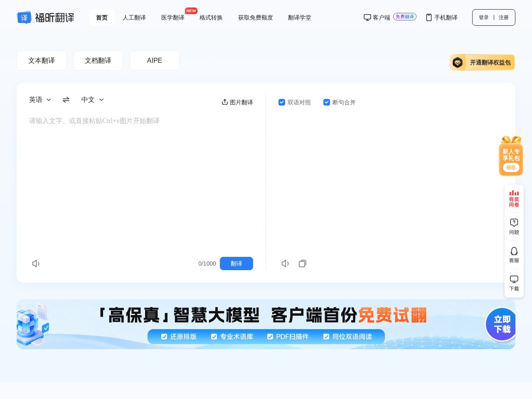Click 手机翻译 link text
The image size is (532, 399).
(446, 17)
